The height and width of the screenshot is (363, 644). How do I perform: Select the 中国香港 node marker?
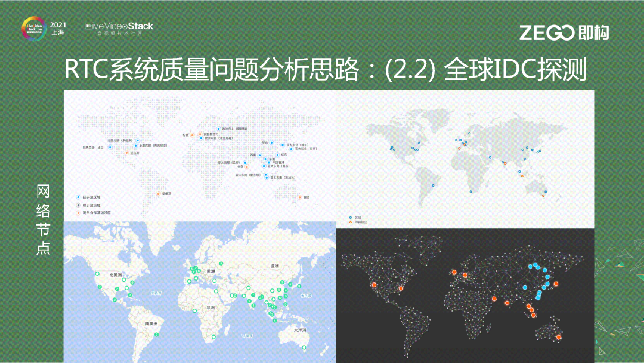(269, 162)
